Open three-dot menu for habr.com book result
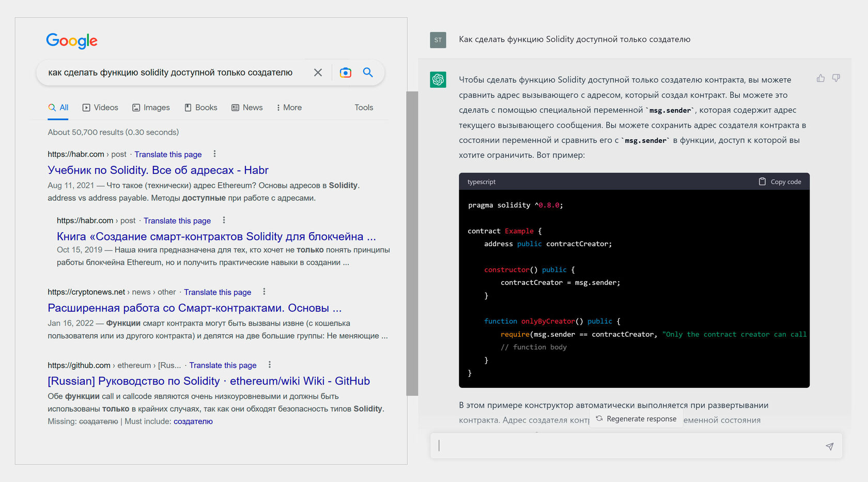 pos(224,220)
